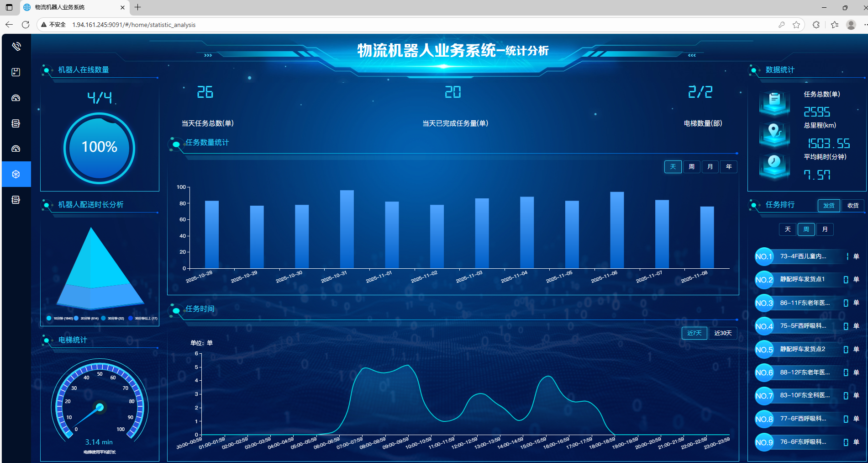Click the floppy-disk save icon in sidebar

(x=16, y=72)
